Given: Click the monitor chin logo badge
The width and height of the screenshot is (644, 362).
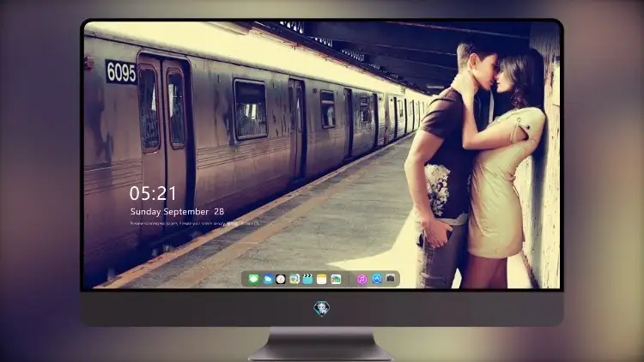Looking at the screenshot, I should tap(322, 308).
